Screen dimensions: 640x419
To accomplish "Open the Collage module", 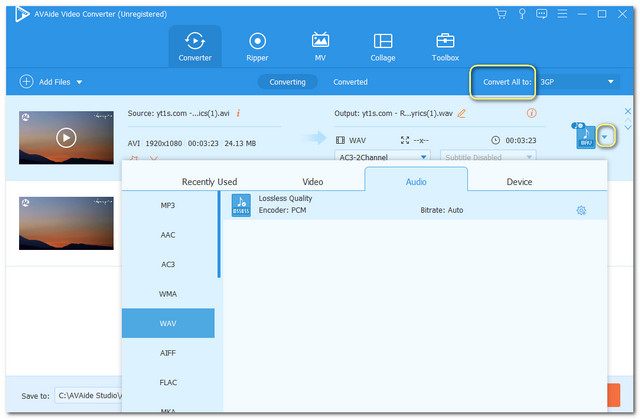I will (382, 47).
